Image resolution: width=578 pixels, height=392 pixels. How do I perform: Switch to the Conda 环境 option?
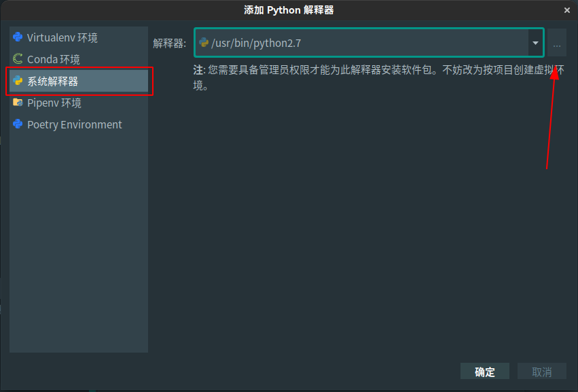click(54, 59)
